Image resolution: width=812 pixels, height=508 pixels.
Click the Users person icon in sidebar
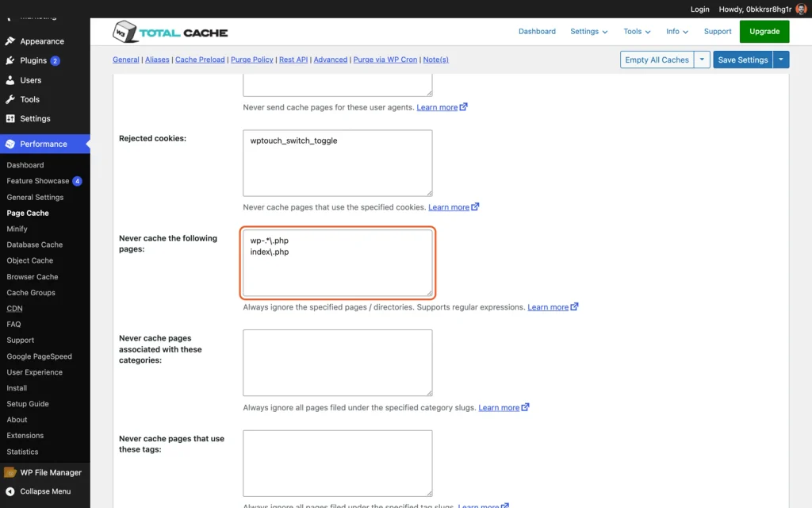(x=10, y=80)
